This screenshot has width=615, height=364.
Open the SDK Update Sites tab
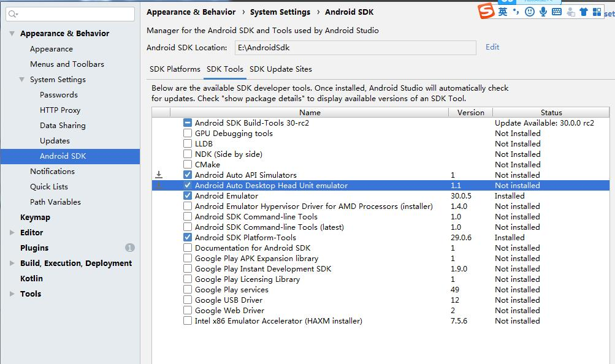(x=280, y=69)
